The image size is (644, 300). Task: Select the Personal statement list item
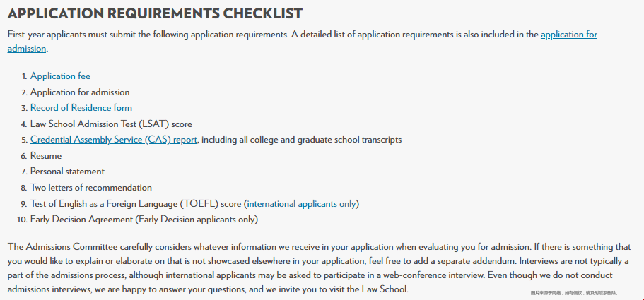pyautogui.click(x=67, y=172)
